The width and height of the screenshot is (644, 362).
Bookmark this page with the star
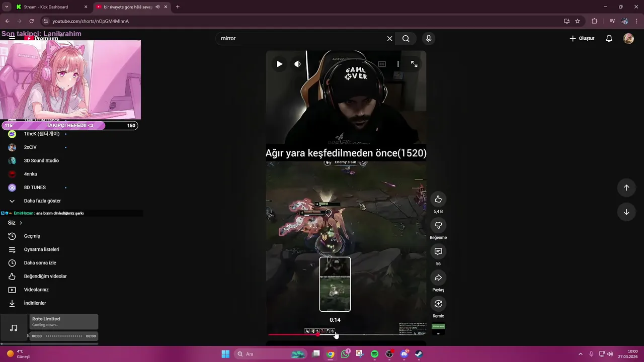pos(578,21)
